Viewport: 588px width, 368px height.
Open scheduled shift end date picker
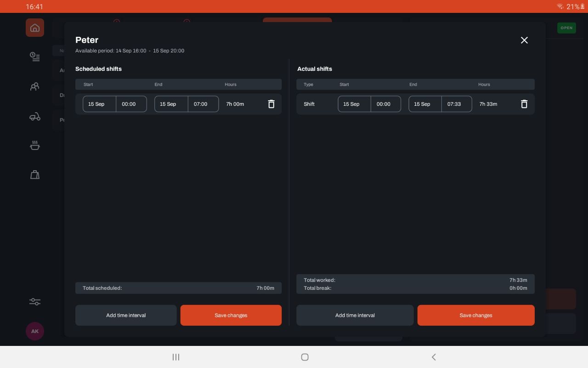tap(171, 104)
